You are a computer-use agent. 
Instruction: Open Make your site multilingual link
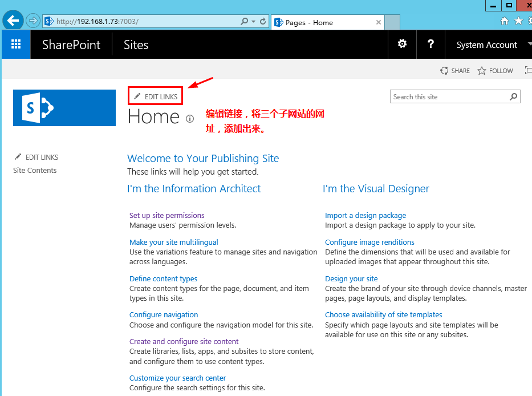coord(174,242)
